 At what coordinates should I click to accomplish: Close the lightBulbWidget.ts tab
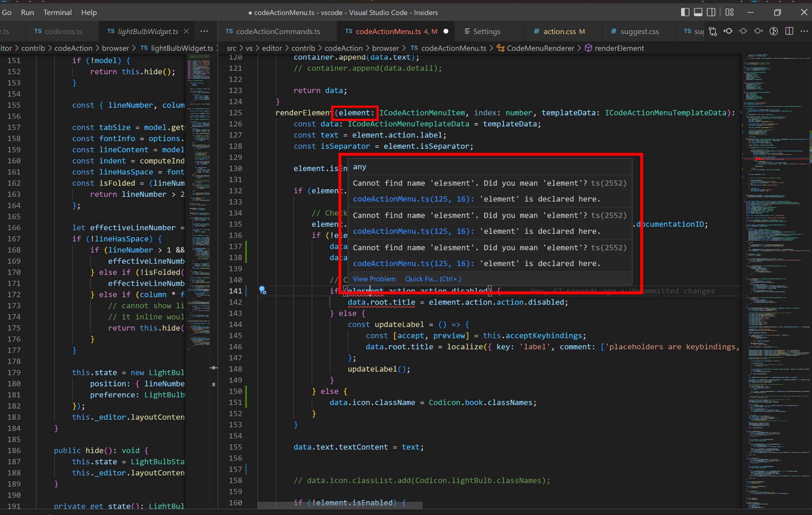coord(186,32)
